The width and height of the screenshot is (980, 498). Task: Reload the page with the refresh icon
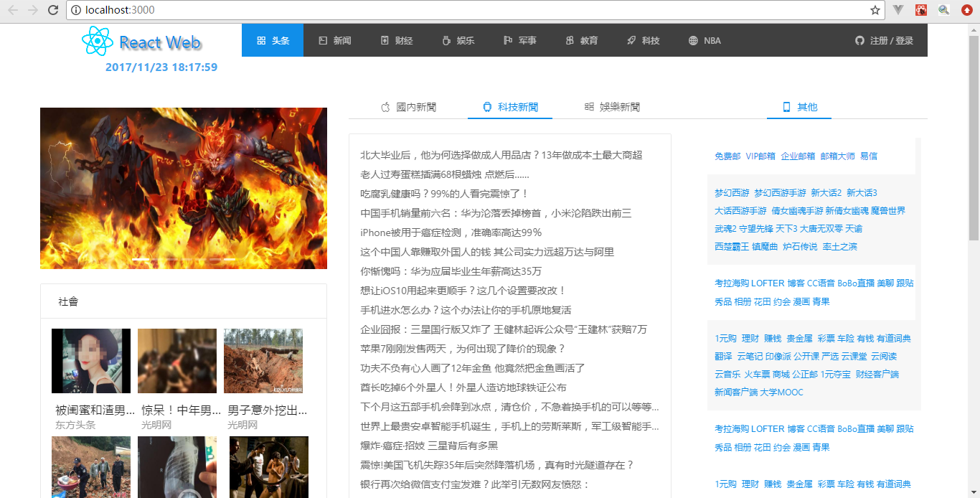tap(53, 10)
